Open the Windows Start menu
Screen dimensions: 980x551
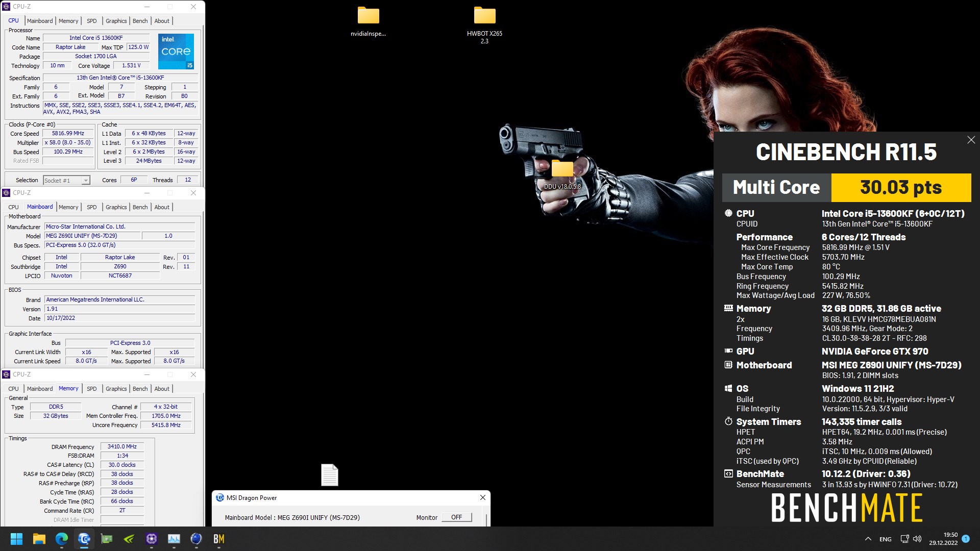(x=16, y=539)
